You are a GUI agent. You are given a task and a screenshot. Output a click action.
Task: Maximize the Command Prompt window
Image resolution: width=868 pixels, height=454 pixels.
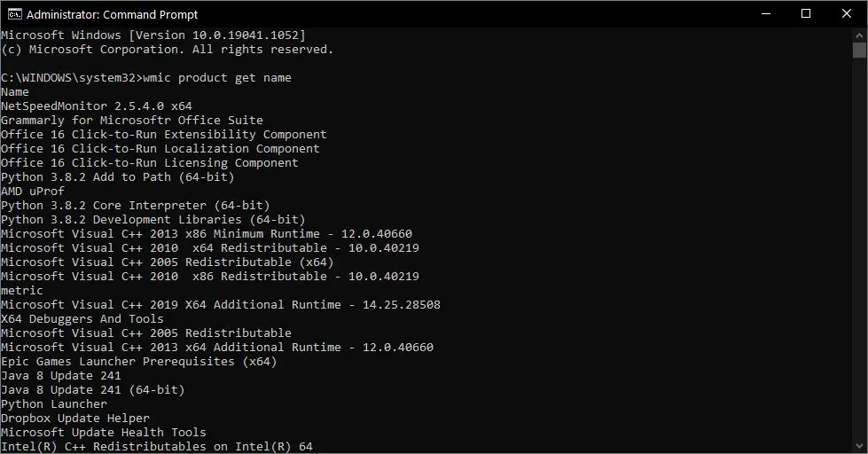coord(806,14)
